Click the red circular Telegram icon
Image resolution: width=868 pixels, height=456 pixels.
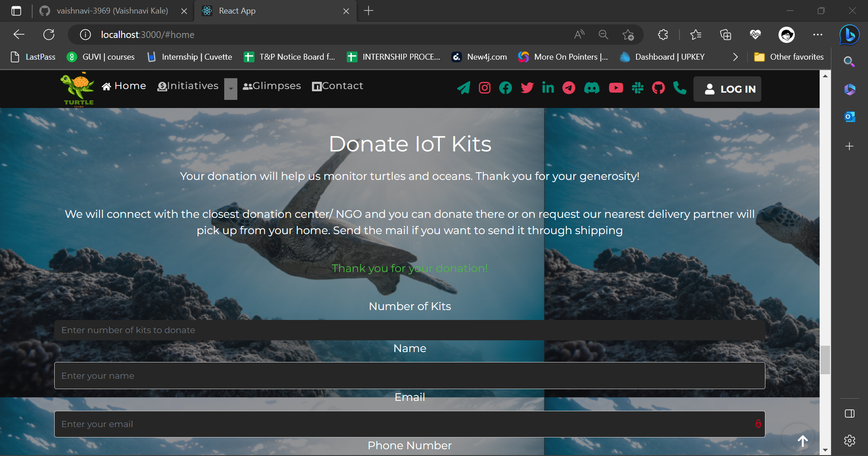(569, 88)
